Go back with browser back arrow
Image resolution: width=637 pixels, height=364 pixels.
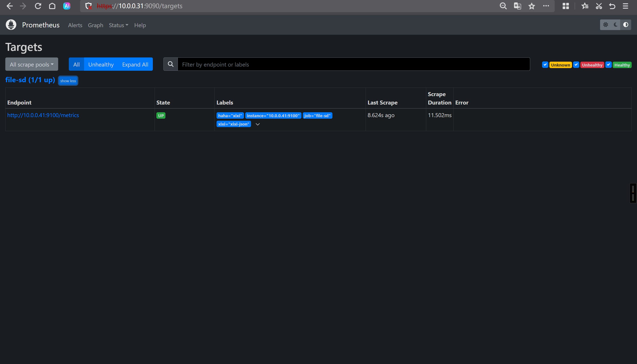click(10, 6)
